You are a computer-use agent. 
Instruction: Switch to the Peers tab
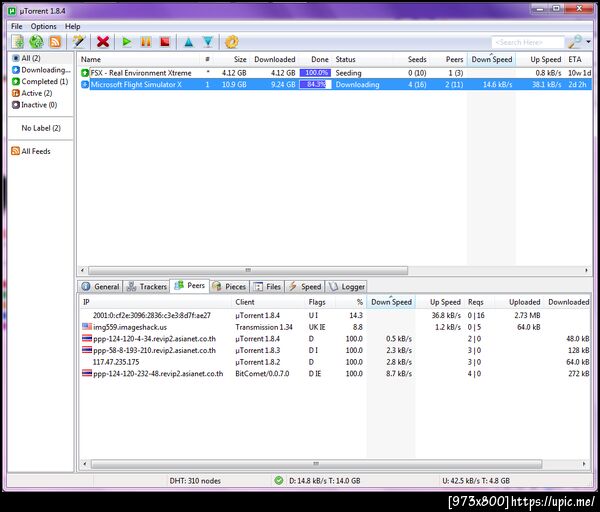(190, 286)
